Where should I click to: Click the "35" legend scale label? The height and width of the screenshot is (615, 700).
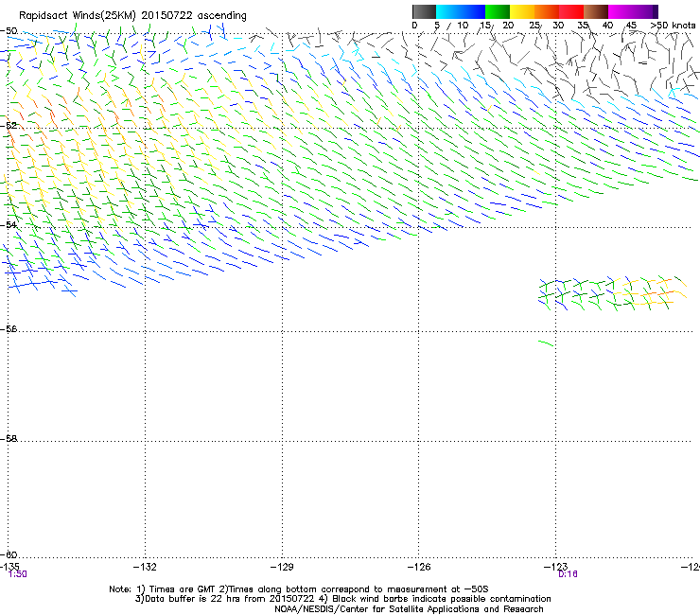click(583, 26)
